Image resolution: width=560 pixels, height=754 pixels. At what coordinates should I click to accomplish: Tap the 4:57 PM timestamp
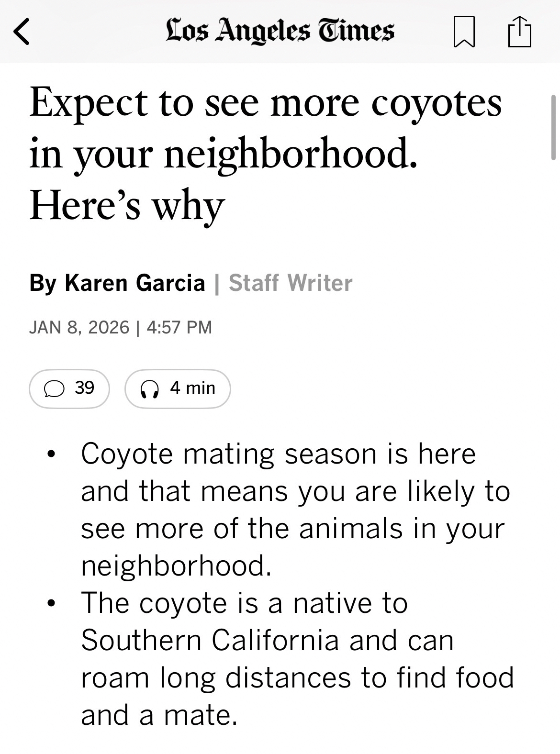click(179, 328)
